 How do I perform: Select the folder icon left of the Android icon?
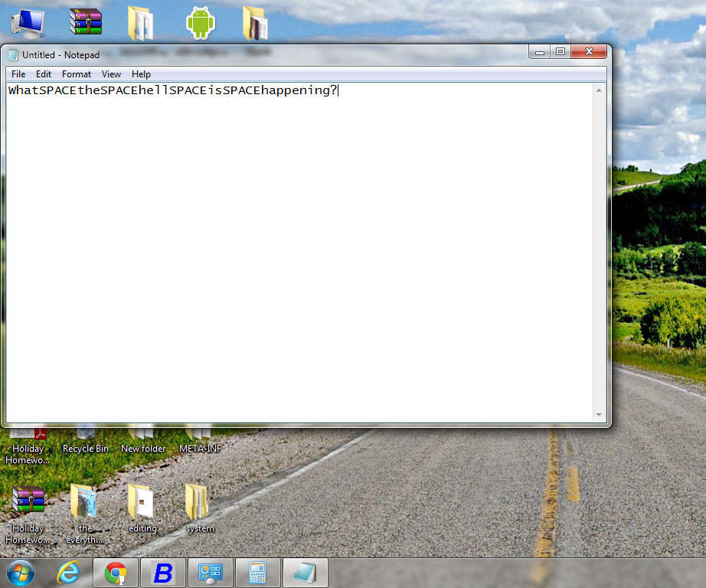point(141,24)
